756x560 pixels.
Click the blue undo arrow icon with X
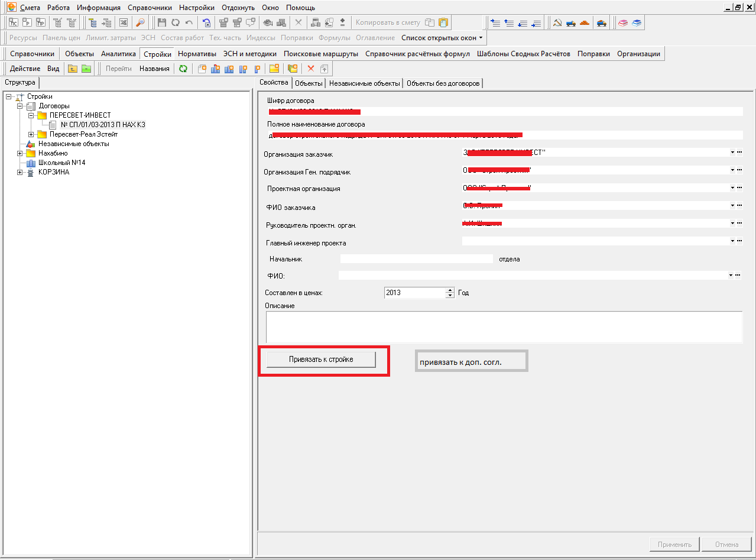tap(206, 22)
